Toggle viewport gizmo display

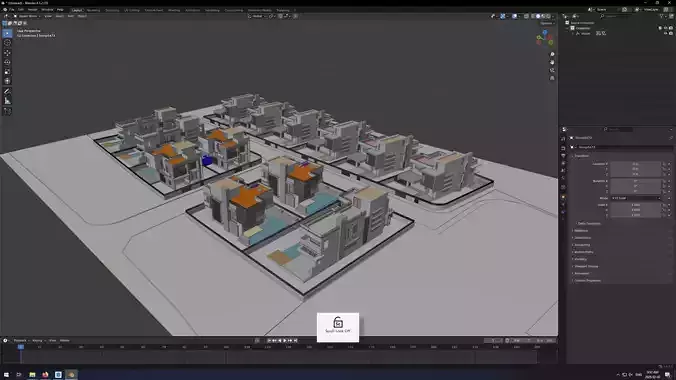(503, 16)
